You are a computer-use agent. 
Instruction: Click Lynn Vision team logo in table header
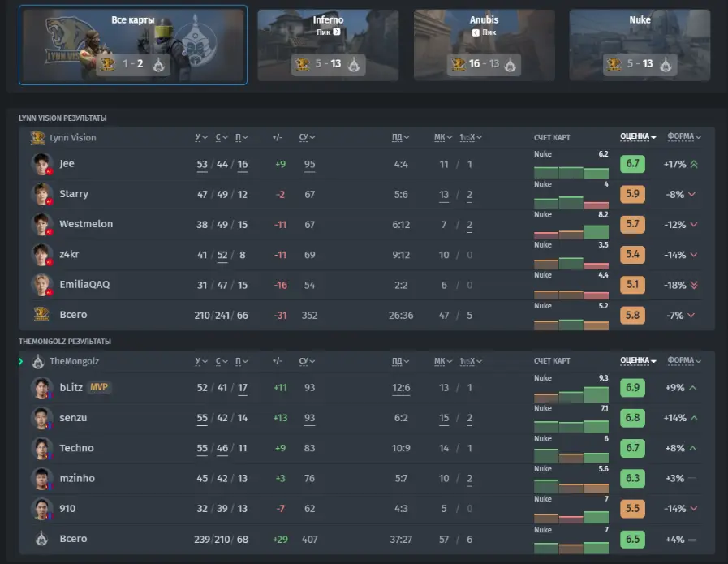[37, 137]
